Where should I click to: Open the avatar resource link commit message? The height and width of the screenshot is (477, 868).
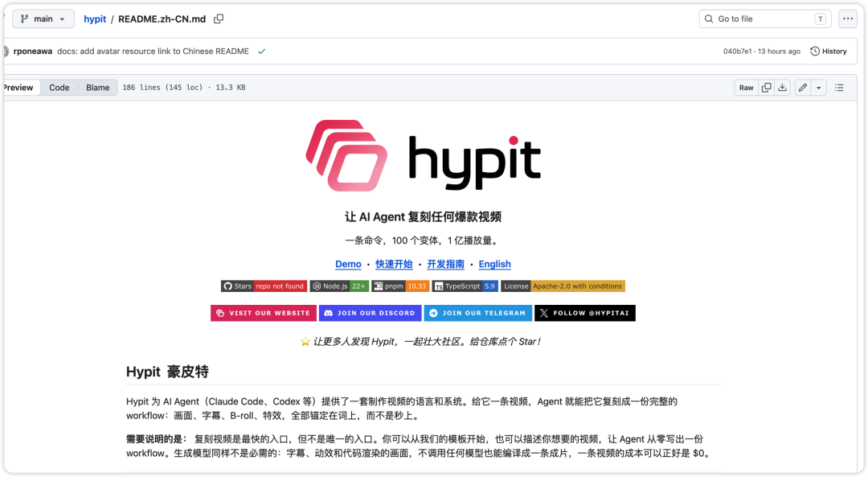click(x=153, y=51)
